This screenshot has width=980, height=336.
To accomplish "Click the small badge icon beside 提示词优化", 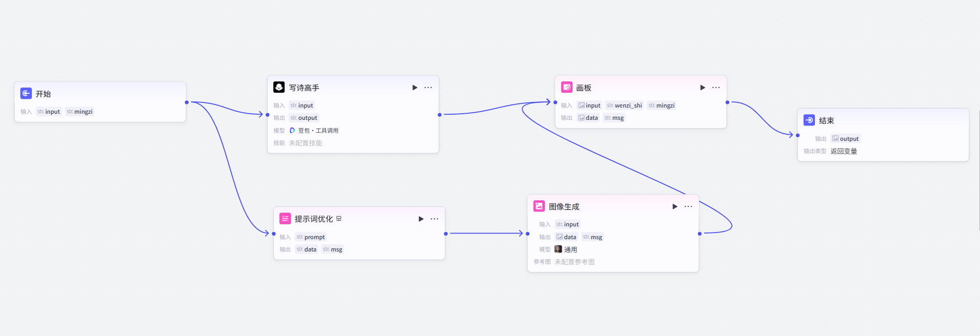I will [339, 219].
